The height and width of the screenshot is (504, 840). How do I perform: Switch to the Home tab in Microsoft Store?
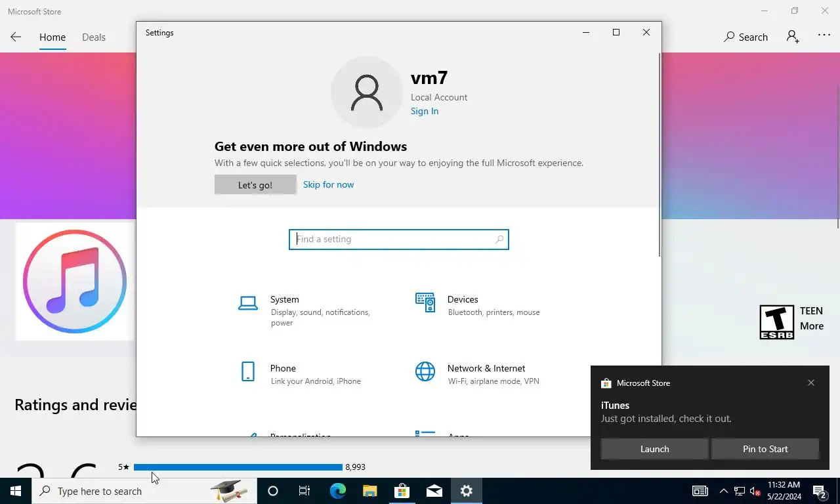[x=52, y=37]
